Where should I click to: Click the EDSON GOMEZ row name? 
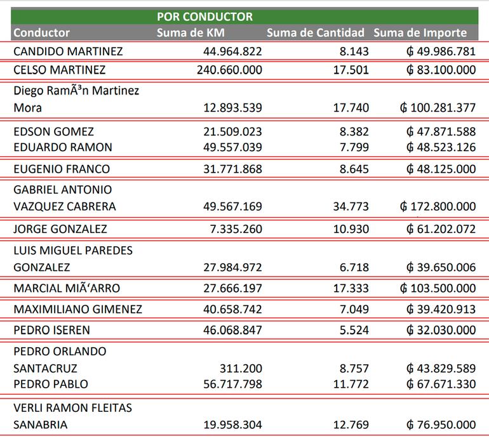[53, 131]
